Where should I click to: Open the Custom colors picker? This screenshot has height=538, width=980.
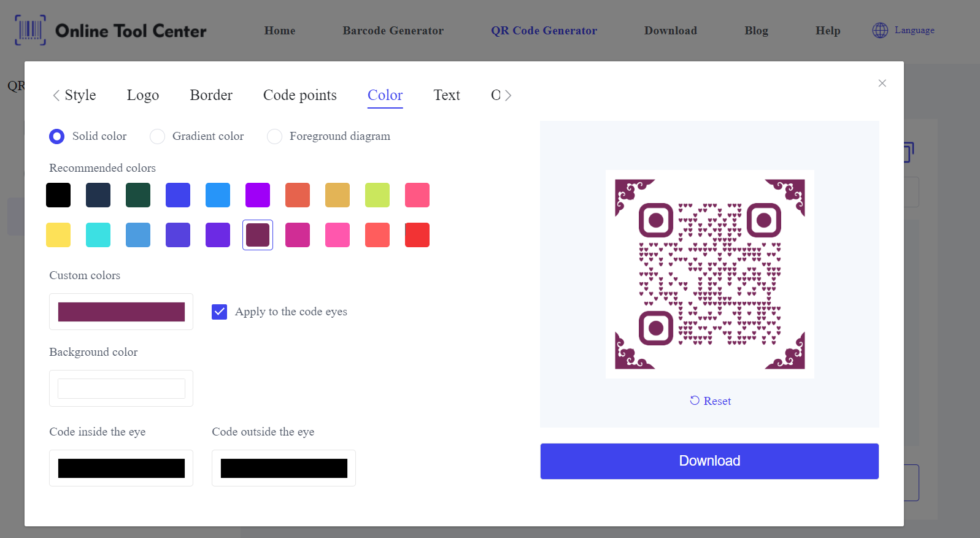[x=122, y=312]
